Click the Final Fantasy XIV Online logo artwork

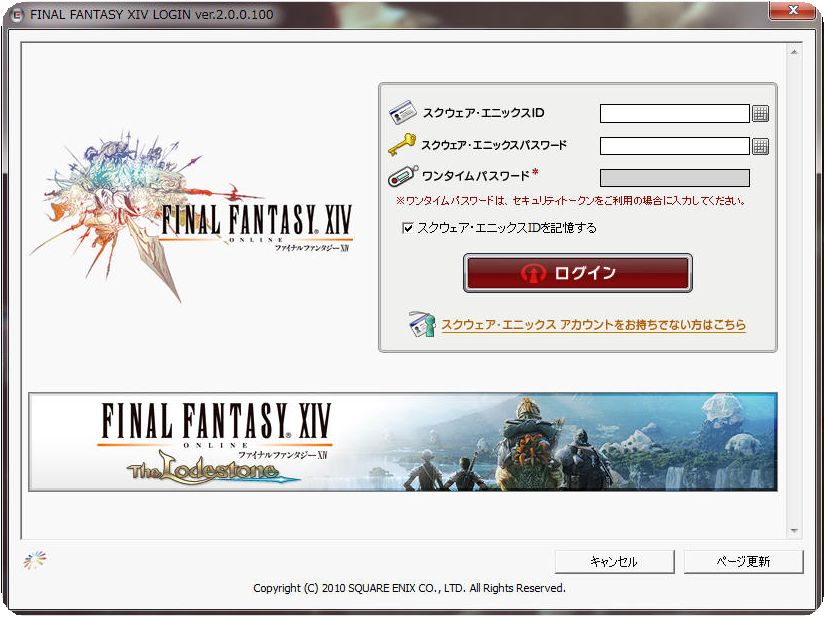coord(192,216)
